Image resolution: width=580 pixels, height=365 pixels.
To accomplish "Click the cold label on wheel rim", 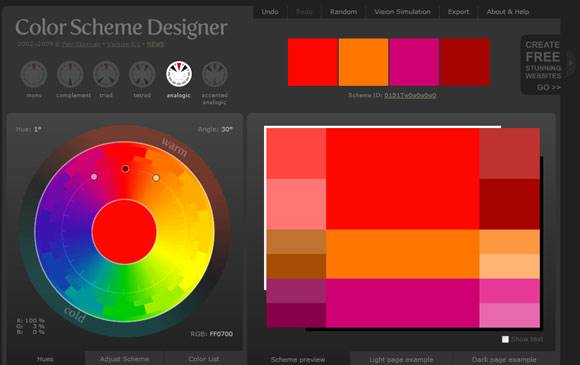I will click(x=75, y=314).
